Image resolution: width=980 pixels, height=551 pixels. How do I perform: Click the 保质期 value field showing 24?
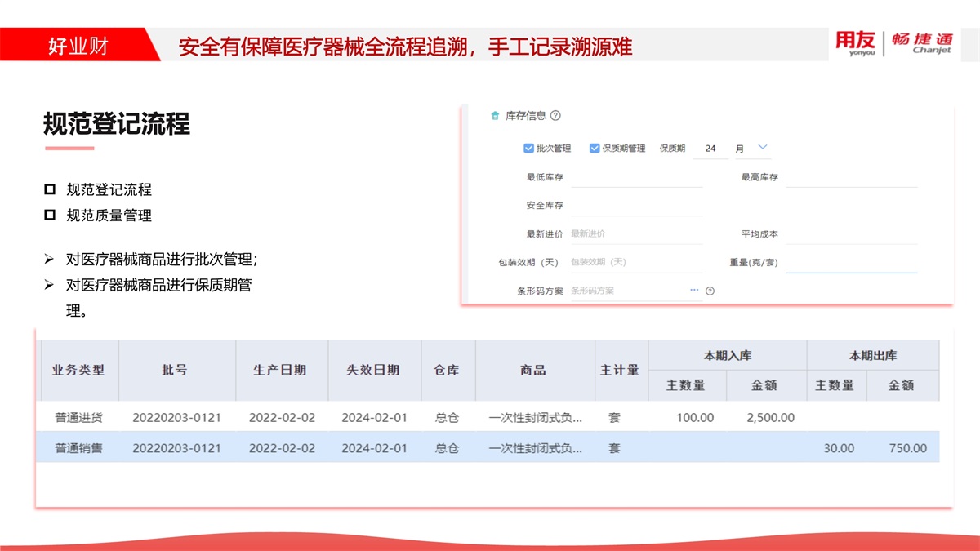coord(710,149)
